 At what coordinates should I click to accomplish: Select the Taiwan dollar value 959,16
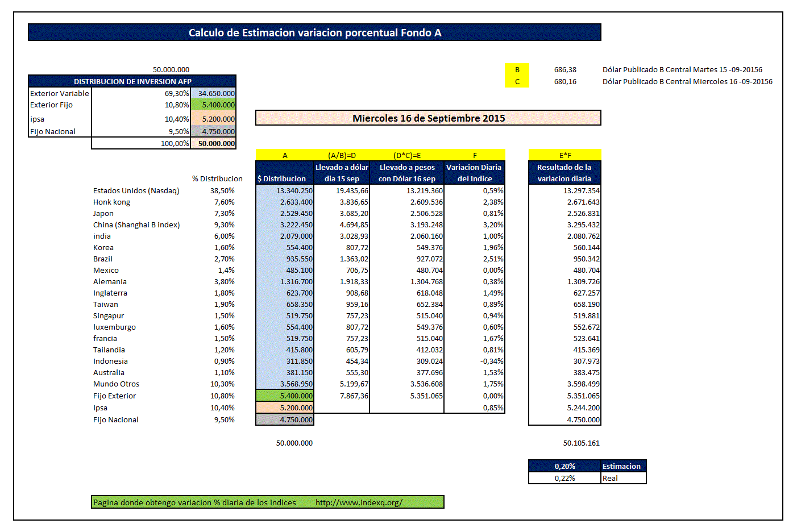[x=357, y=305]
